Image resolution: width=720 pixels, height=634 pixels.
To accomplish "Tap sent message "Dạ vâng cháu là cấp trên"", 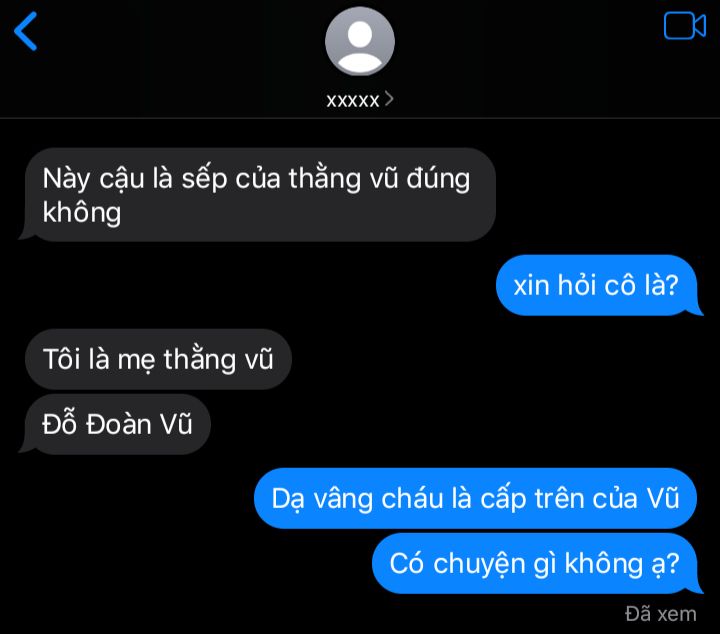I will click(475, 499).
